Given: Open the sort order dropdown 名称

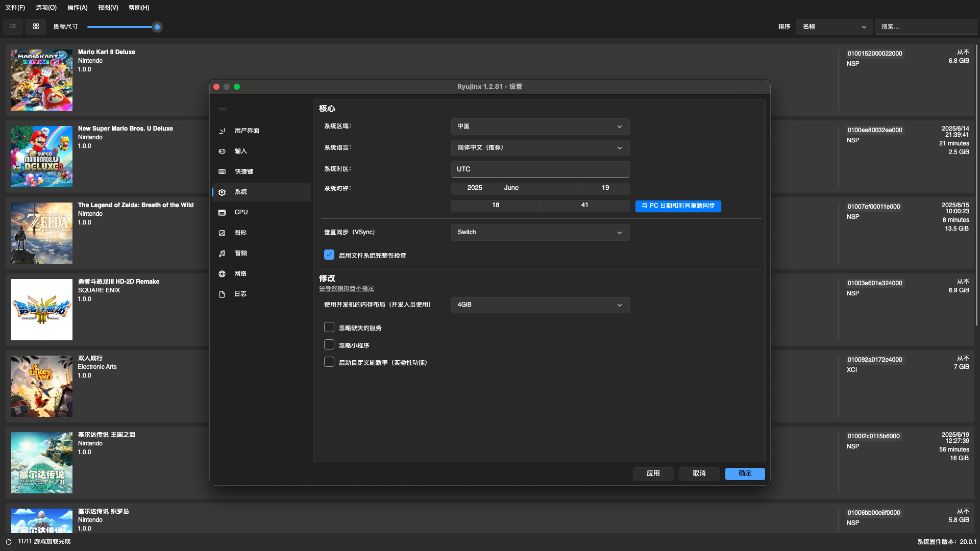Looking at the screenshot, I should (835, 27).
